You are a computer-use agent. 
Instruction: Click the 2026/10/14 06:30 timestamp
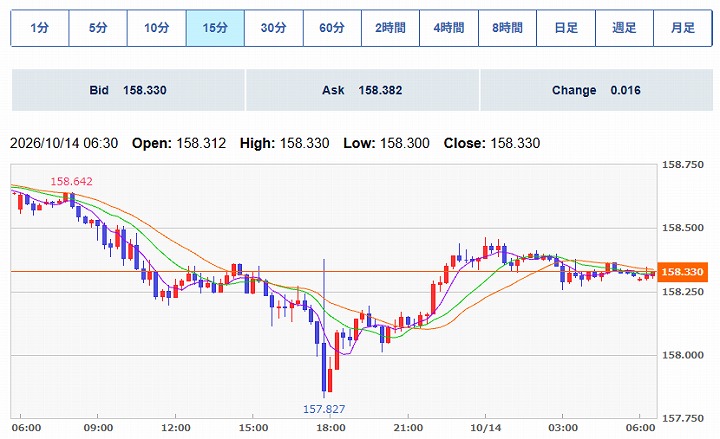click(64, 143)
